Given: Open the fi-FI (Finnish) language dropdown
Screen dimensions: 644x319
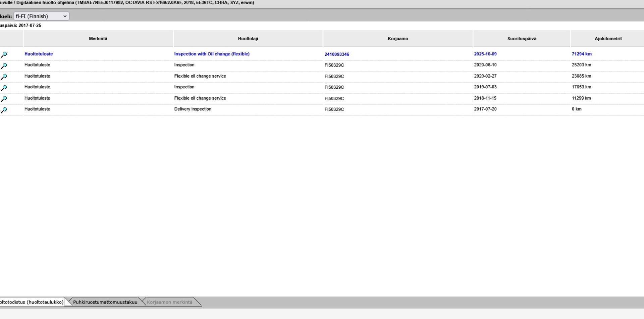Looking at the screenshot, I should pyautogui.click(x=41, y=16).
